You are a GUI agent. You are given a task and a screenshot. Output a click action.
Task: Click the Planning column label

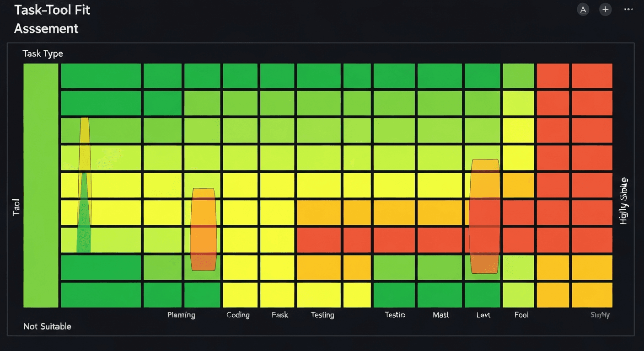tap(181, 315)
